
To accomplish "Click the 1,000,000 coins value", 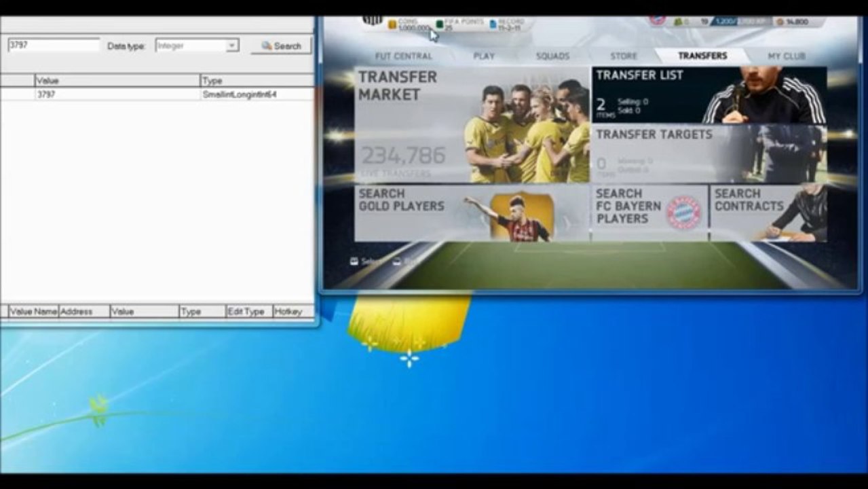I will tap(414, 28).
